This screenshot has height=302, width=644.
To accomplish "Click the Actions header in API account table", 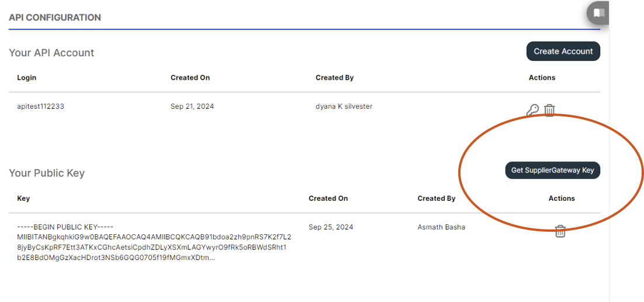I will click(x=542, y=77).
